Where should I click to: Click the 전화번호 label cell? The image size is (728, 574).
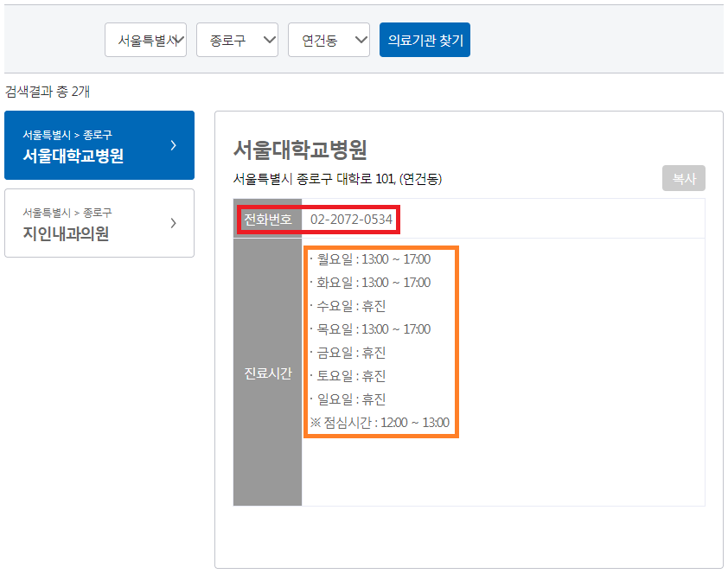pyautogui.click(x=268, y=219)
